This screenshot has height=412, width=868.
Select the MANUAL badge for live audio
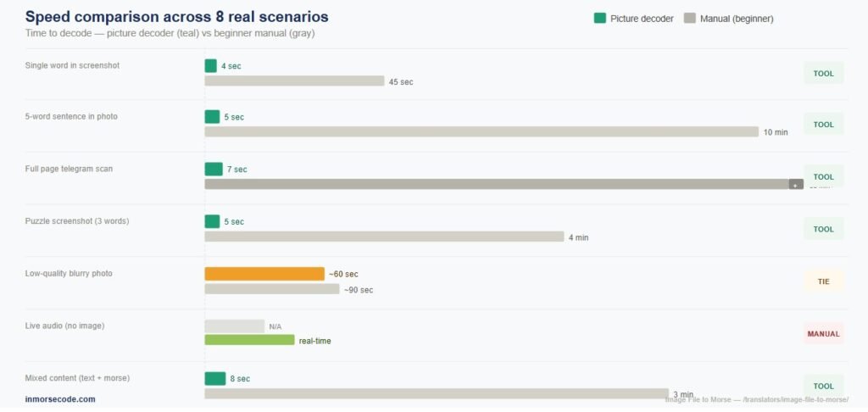823,333
